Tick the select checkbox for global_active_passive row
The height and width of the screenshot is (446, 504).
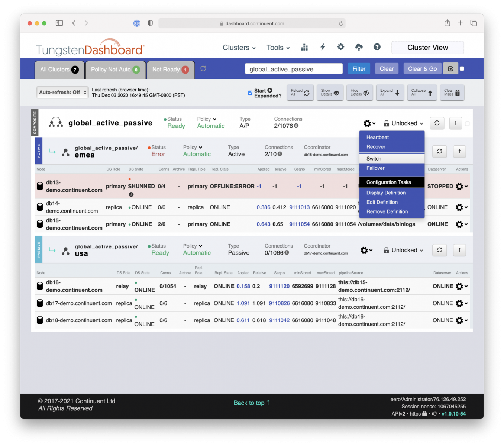pos(468,123)
